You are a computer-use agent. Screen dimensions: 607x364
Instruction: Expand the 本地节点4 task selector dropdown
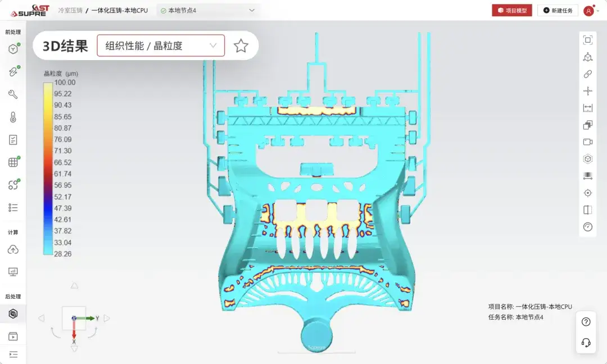(209, 11)
